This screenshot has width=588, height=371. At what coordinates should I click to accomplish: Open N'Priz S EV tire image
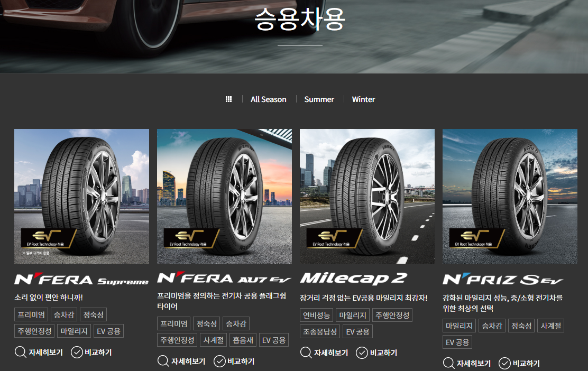(510, 197)
